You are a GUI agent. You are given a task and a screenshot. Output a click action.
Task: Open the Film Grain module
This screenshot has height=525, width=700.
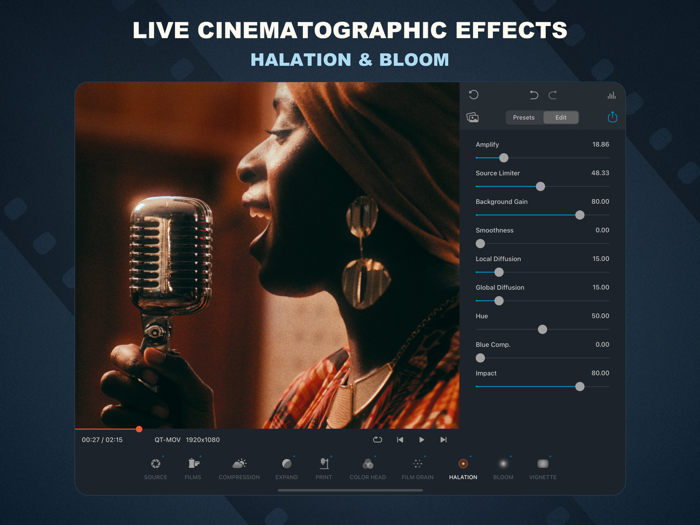417,468
